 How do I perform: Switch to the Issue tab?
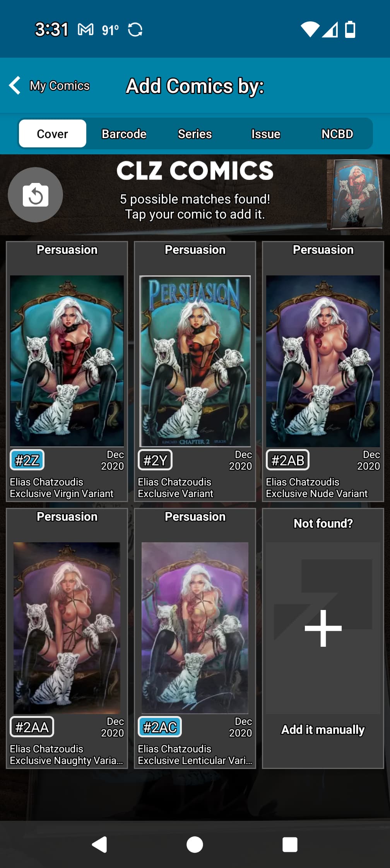pos(265,134)
